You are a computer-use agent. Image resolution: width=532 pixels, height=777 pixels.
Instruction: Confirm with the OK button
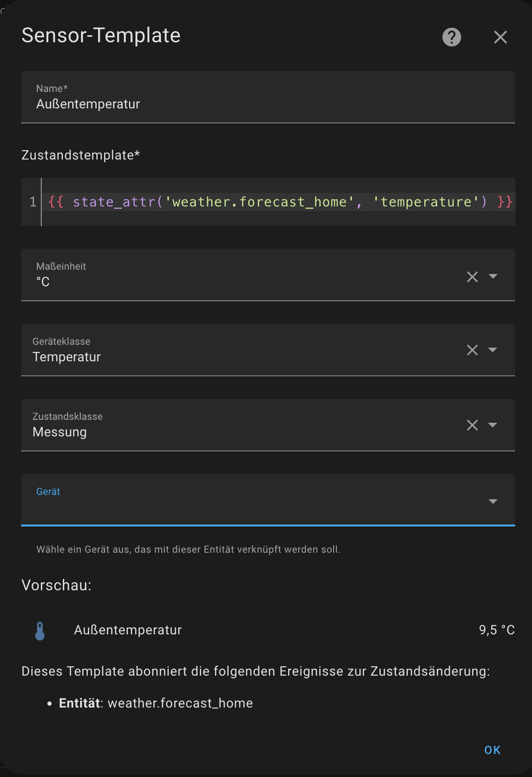coord(492,750)
